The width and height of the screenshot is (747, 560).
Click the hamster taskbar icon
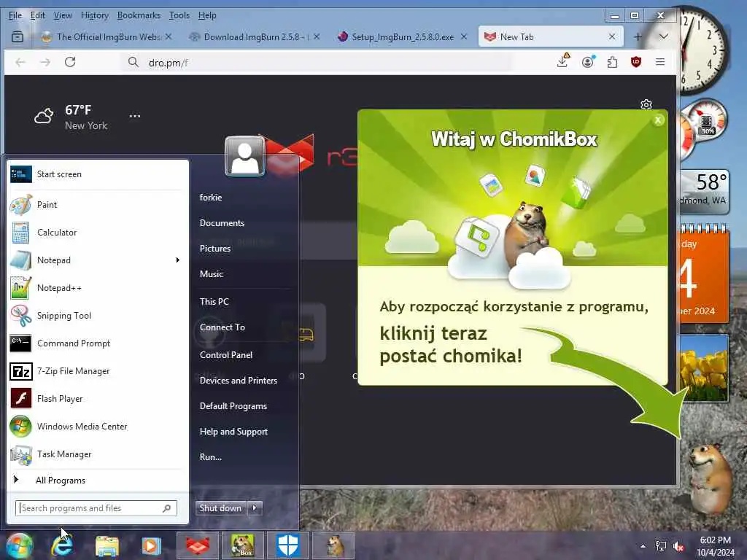coord(333,545)
